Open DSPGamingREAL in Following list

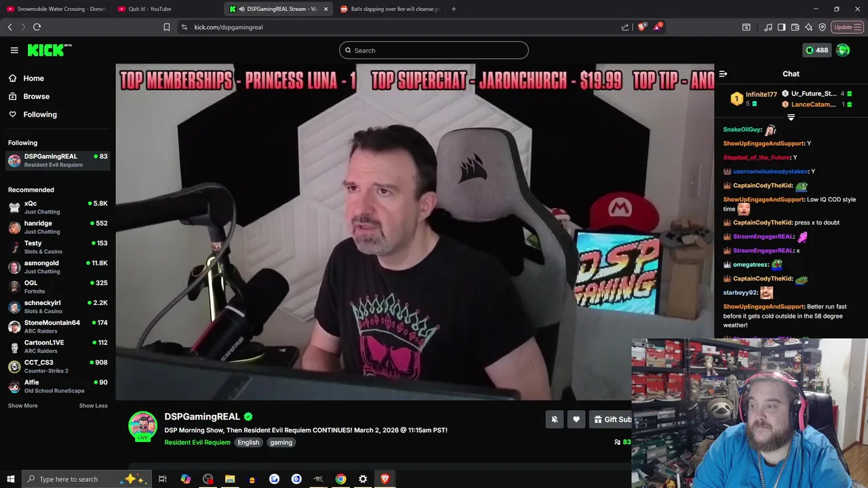58,160
